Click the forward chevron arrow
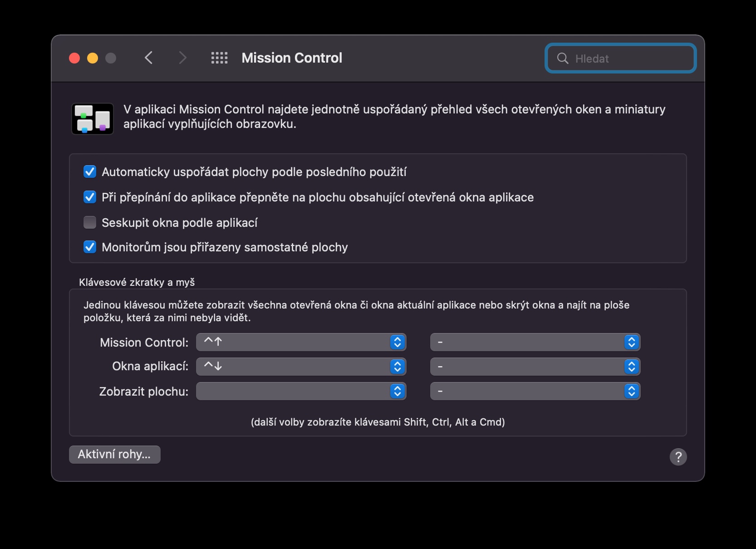This screenshot has height=549, width=756. (182, 58)
